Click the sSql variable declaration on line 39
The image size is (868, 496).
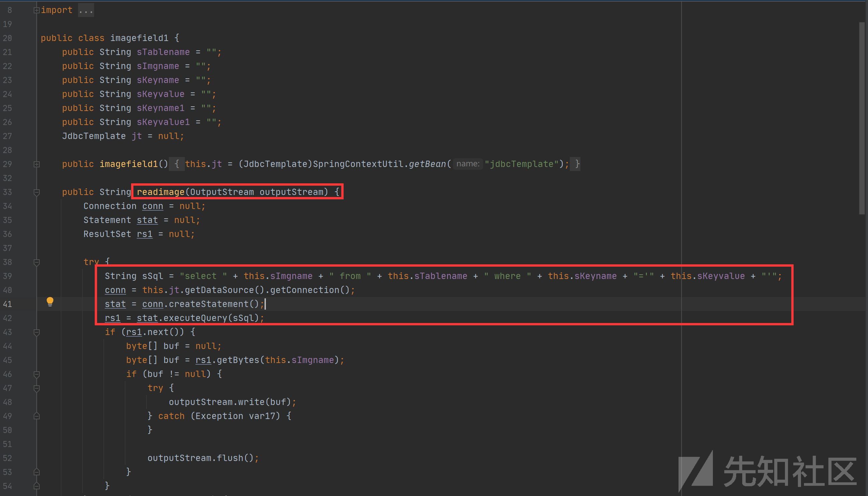152,276
